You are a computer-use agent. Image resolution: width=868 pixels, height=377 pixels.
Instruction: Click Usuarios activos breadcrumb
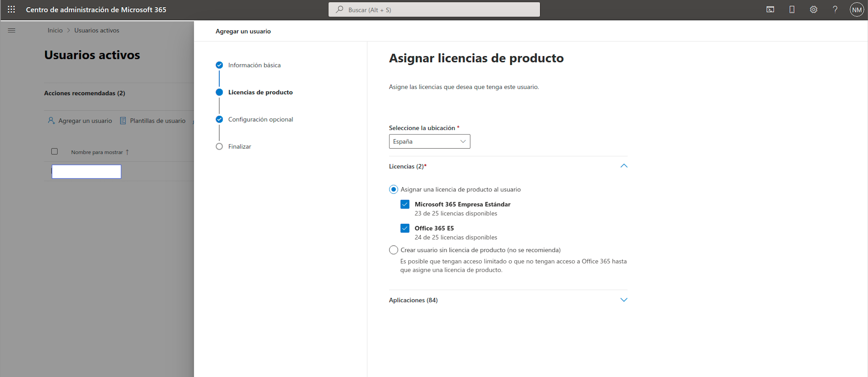(97, 31)
